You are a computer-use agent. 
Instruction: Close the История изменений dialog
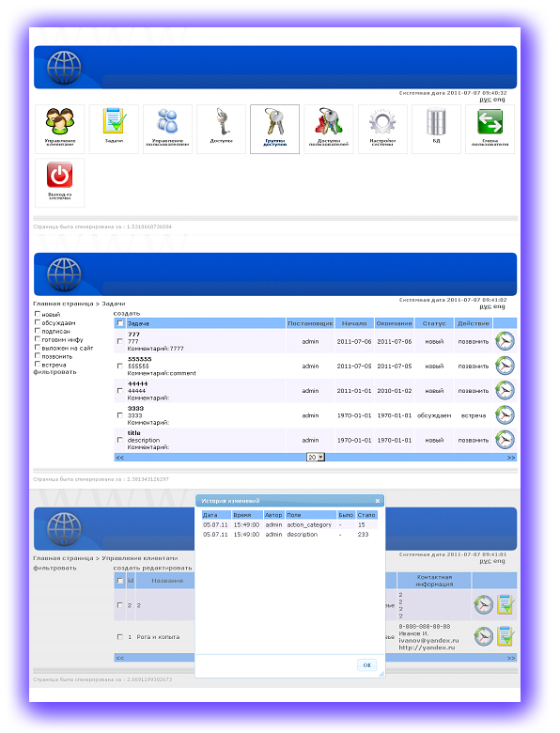click(x=377, y=501)
